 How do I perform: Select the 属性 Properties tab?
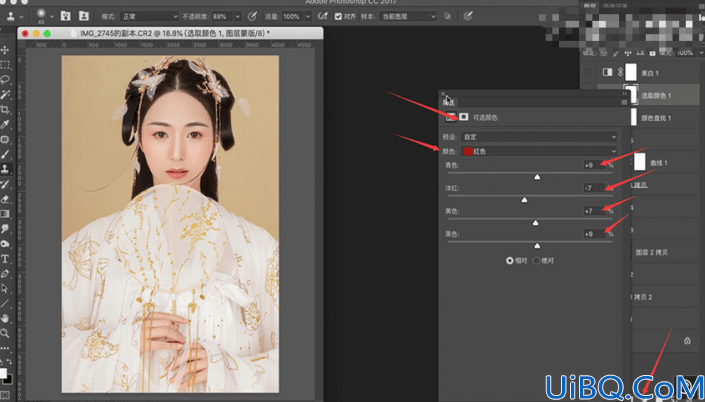coord(448,103)
